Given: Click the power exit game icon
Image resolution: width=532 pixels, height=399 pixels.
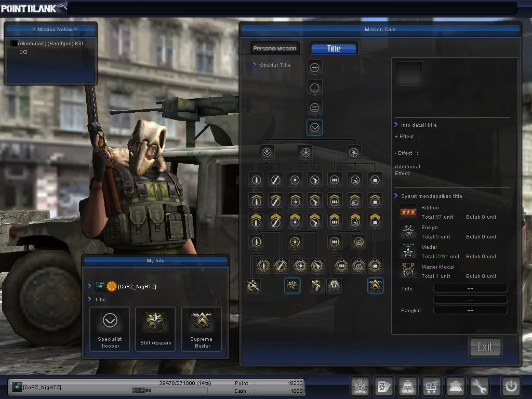Looking at the screenshot, I should 511,386.
